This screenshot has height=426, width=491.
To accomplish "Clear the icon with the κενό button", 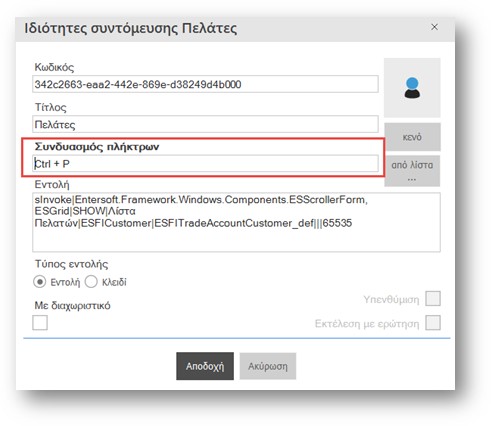I will point(412,137).
